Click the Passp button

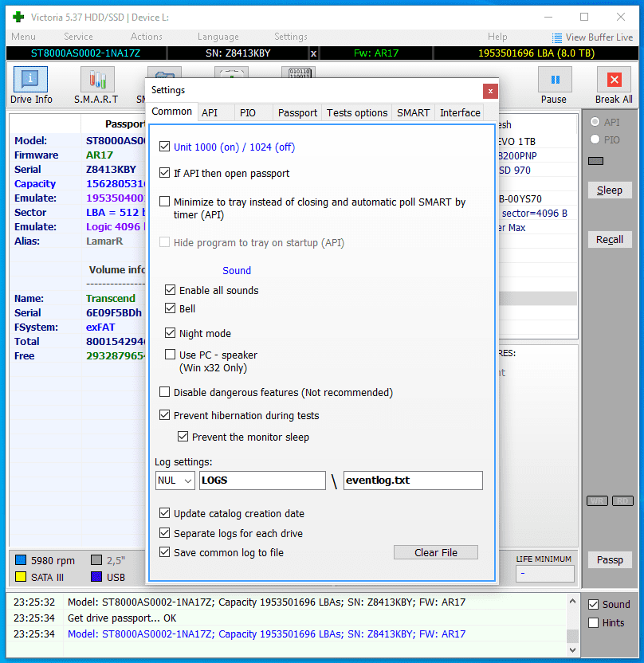[x=610, y=560]
